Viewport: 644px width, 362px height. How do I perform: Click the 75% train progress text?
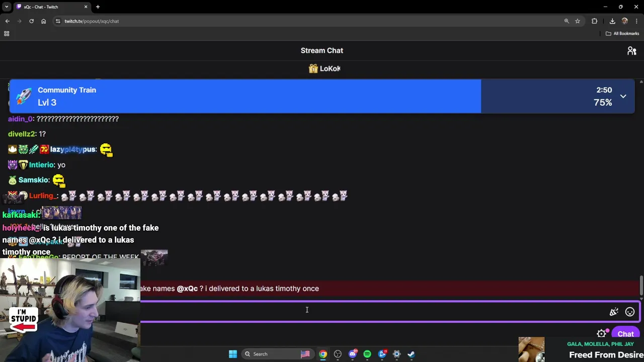[x=603, y=103]
